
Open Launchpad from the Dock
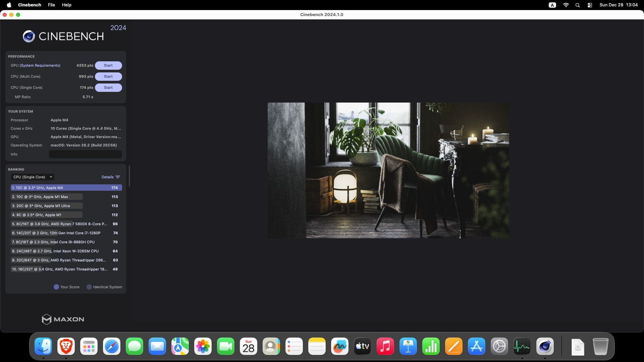coord(89,346)
